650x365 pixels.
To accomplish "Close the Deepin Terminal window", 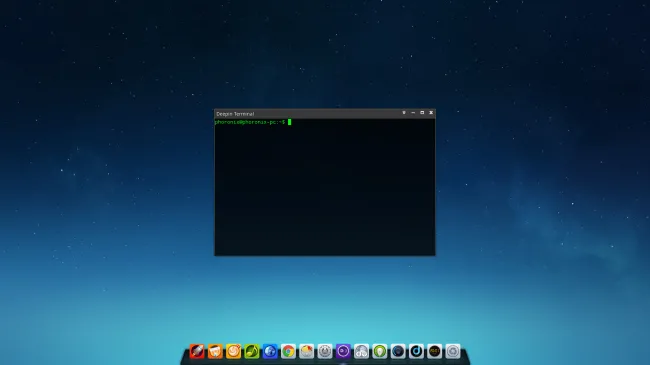I will [x=431, y=113].
